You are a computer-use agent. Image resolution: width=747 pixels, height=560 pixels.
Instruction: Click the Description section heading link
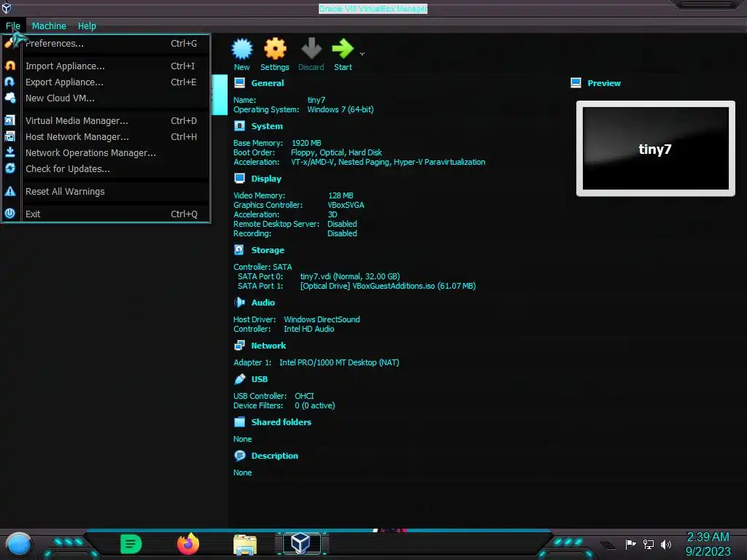274,456
